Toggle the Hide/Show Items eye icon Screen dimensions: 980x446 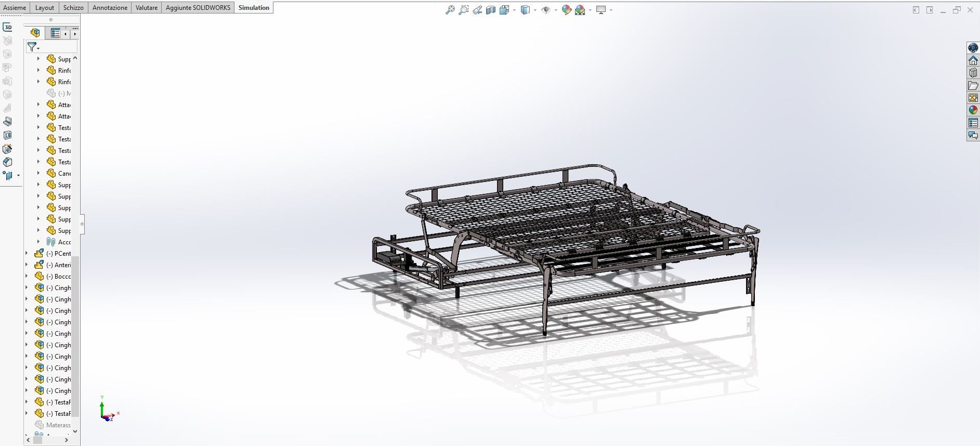point(546,10)
